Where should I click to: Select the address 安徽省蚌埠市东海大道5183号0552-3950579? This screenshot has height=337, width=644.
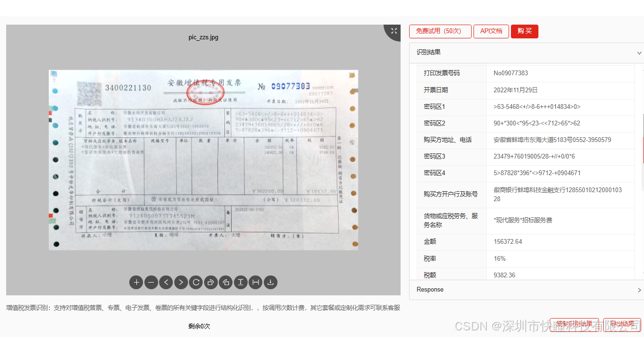coord(552,140)
